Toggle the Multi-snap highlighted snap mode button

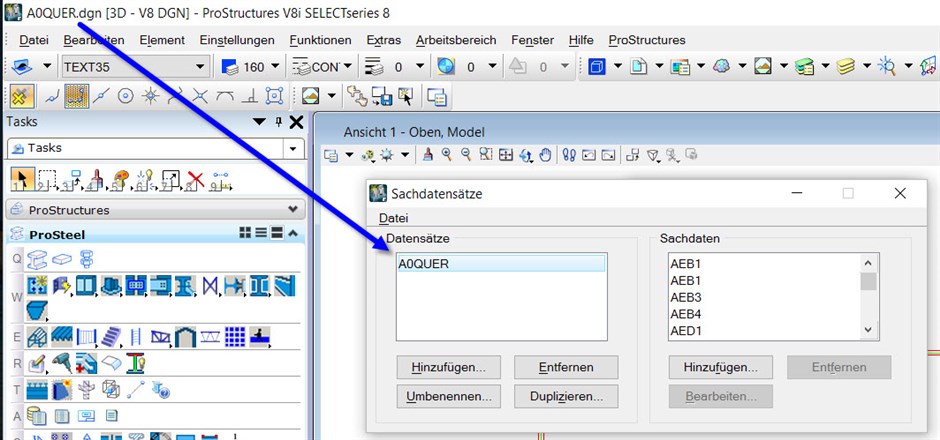point(76,96)
